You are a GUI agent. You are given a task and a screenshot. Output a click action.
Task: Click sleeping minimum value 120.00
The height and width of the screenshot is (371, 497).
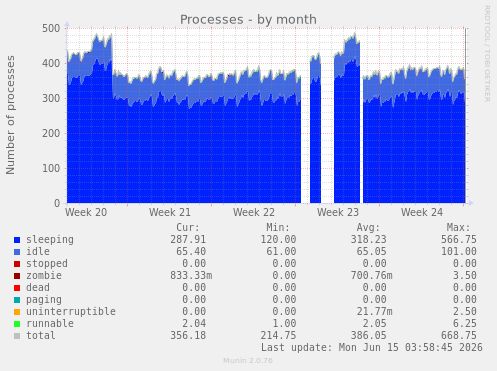278,240
